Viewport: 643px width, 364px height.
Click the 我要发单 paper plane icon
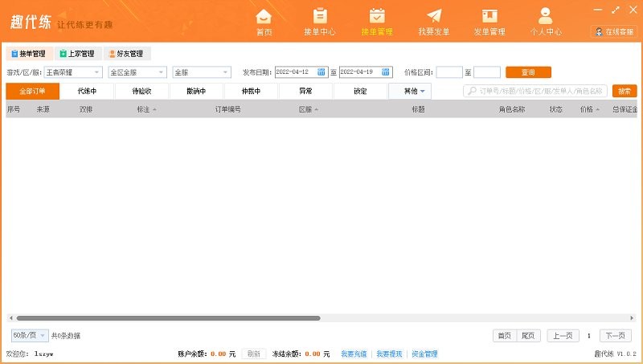click(434, 16)
